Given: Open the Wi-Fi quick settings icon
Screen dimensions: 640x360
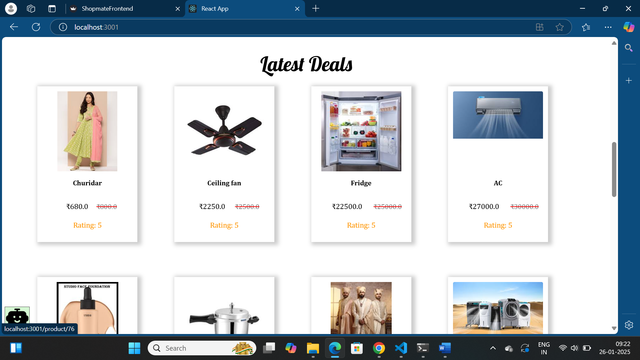Looking at the screenshot, I should (562, 348).
